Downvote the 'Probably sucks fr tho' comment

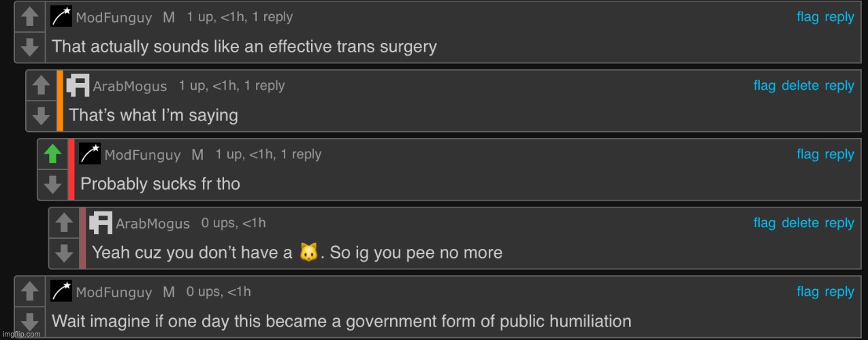pos(52,184)
